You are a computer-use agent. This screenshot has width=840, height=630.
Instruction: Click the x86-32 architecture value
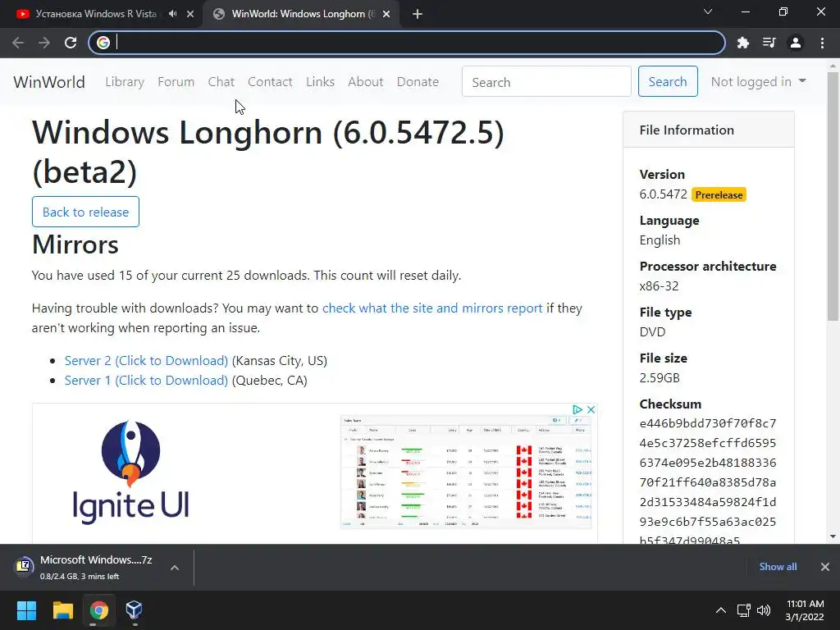659,286
